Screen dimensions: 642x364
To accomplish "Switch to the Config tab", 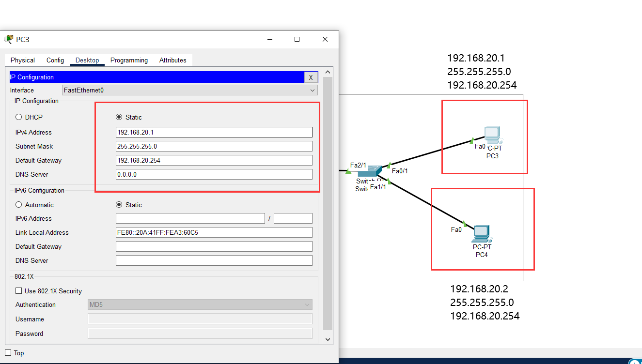I will point(55,60).
